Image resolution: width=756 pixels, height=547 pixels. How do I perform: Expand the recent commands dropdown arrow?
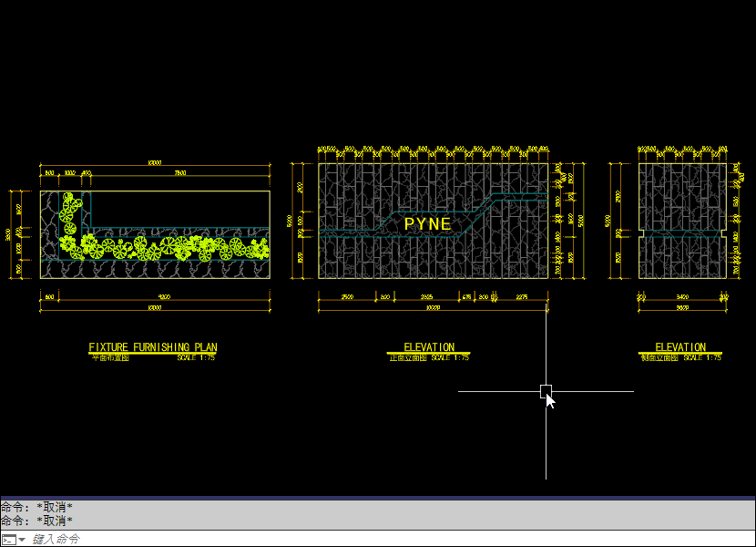pyautogui.click(x=22, y=539)
